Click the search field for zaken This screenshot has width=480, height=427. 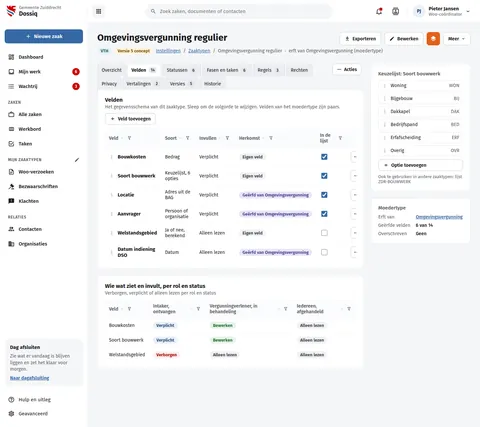click(239, 11)
